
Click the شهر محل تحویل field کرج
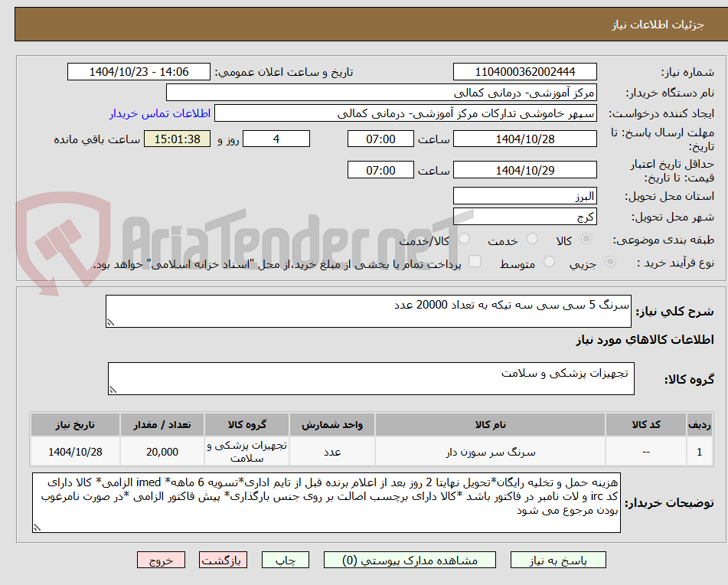click(524, 217)
